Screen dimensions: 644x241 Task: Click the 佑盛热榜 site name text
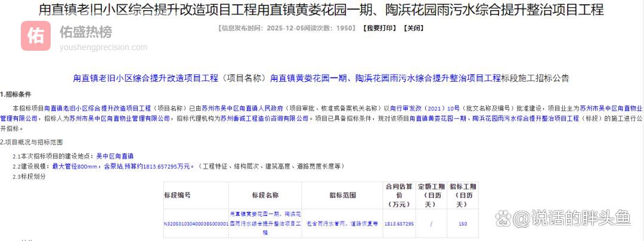(x=85, y=32)
